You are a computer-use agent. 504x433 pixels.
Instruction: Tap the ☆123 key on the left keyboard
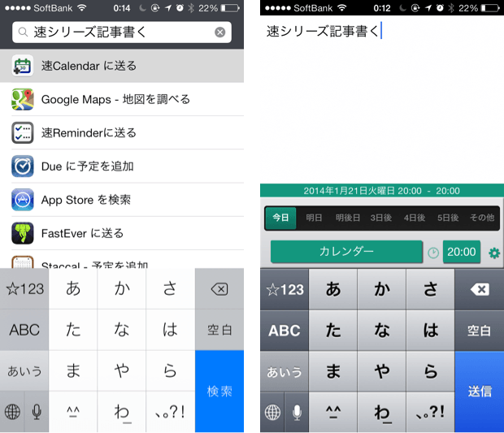point(24,288)
